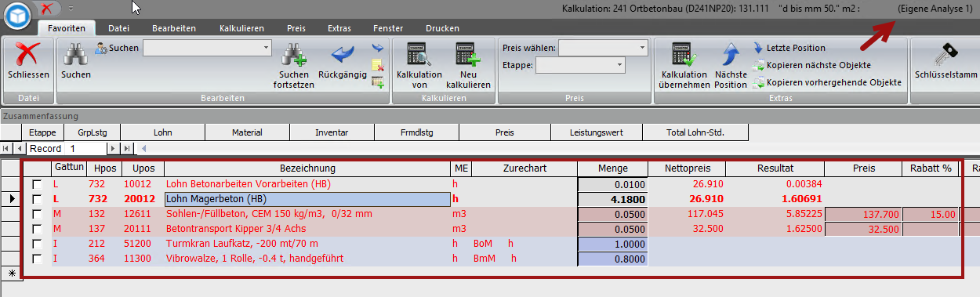Viewport: 980px width, 297px height.
Task: Open the Preis ribbon tab
Action: pos(296,28)
